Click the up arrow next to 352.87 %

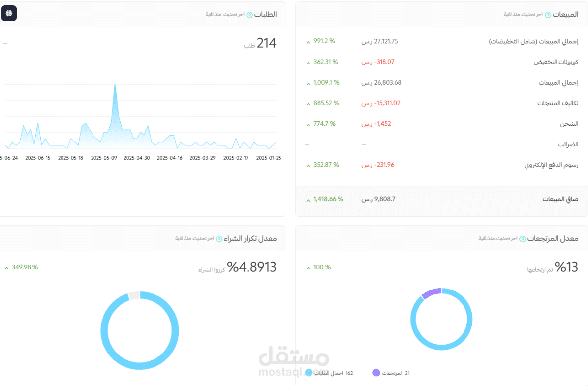[x=308, y=166]
